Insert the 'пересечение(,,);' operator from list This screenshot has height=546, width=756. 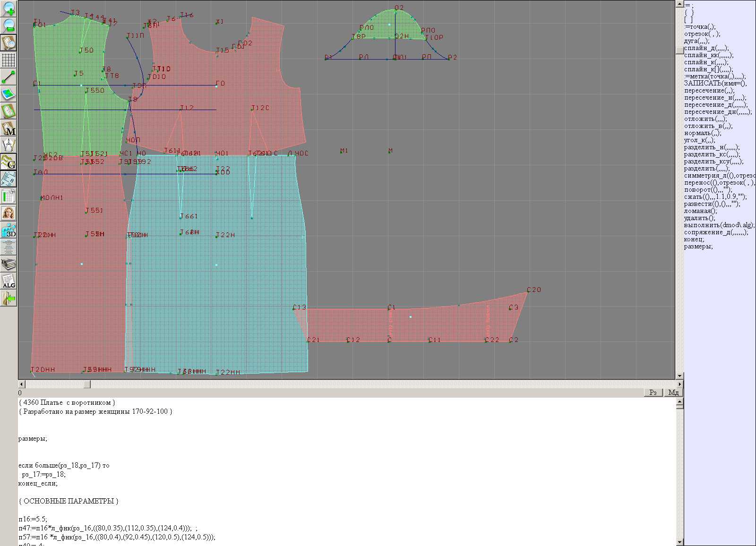coord(709,91)
